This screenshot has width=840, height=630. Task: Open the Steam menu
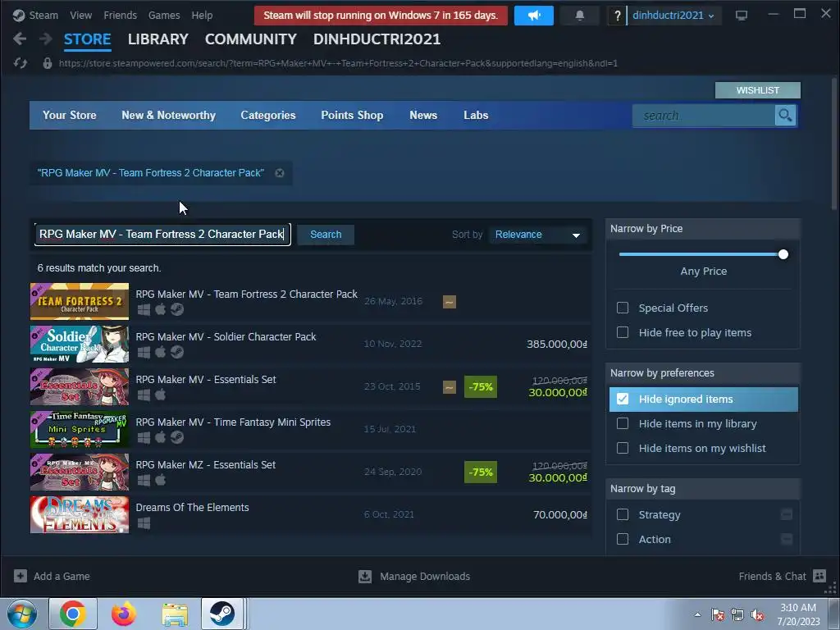[x=43, y=16]
